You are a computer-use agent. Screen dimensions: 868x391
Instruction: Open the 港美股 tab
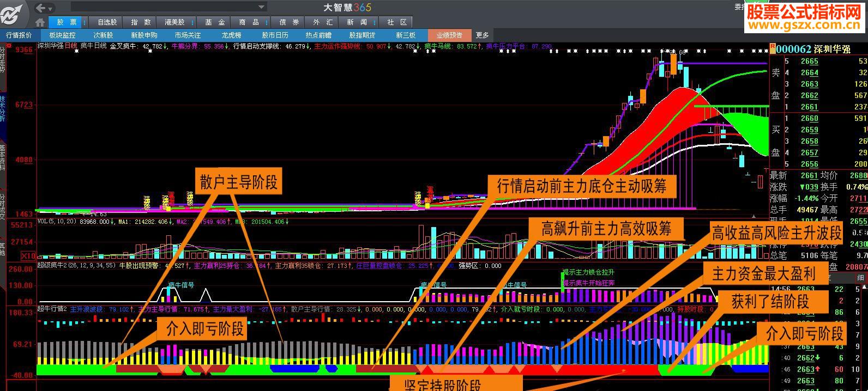[x=174, y=22]
